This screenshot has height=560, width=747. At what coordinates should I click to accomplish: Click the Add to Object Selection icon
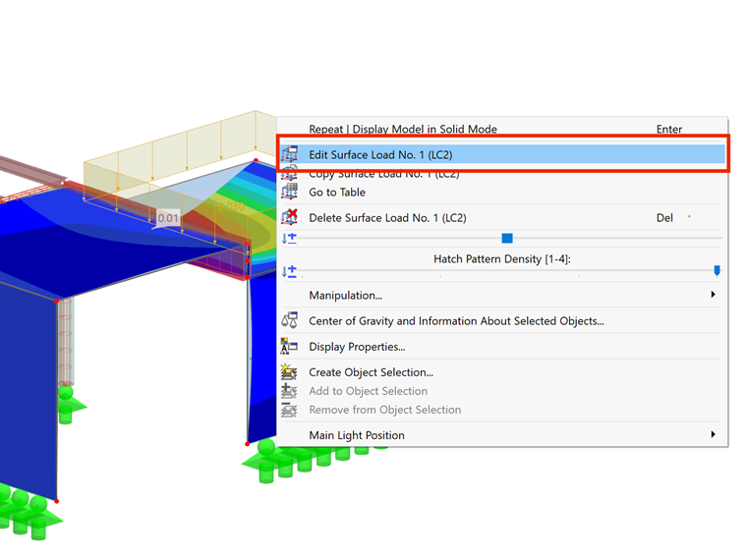(289, 391)
